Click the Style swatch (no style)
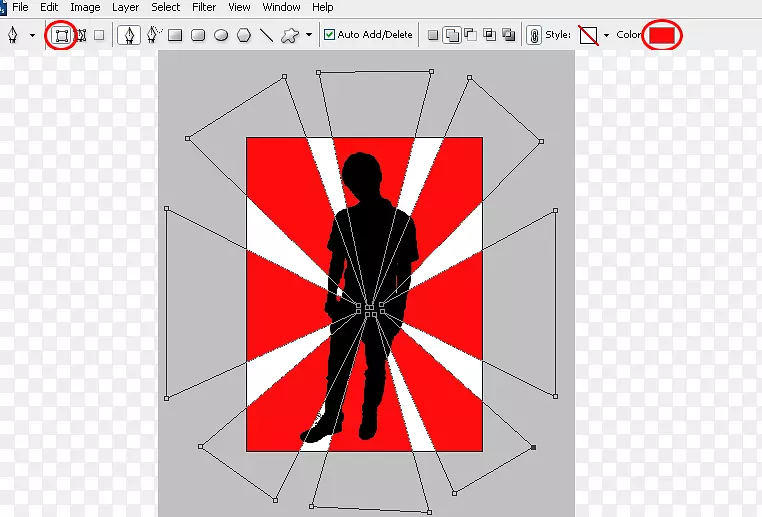762x517 pixels. click(588, 35)
